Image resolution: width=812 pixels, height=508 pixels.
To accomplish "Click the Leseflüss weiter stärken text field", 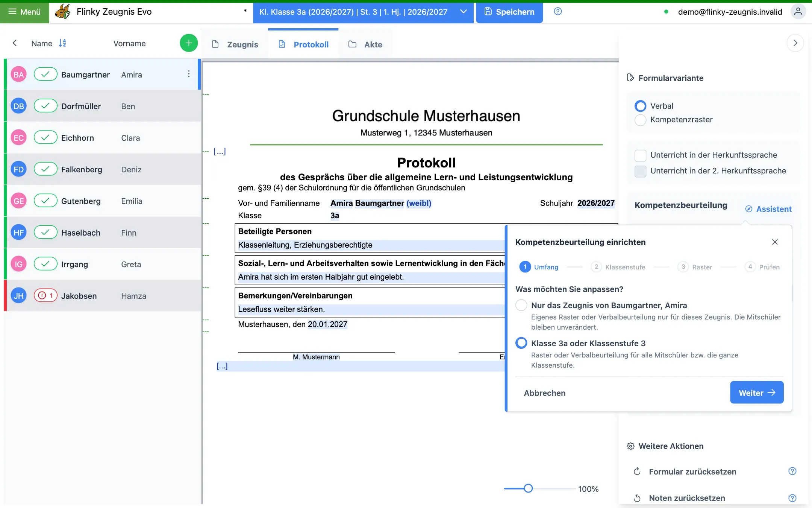I will (x=371, y=309).
